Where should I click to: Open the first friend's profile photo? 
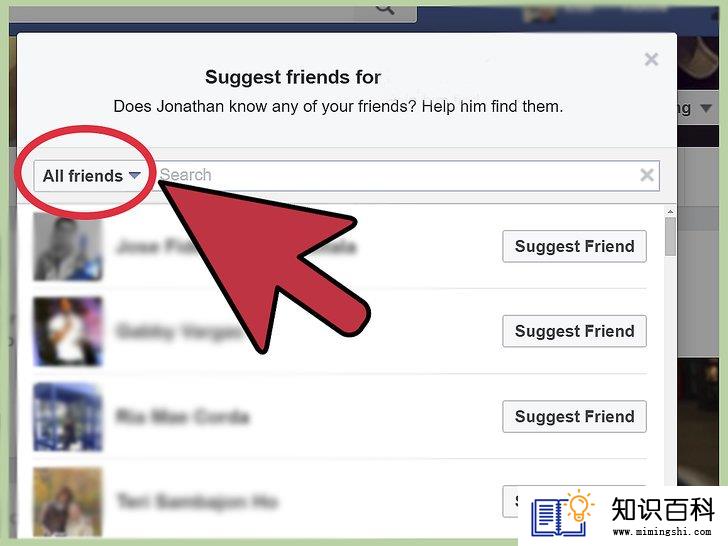(68, 247)
